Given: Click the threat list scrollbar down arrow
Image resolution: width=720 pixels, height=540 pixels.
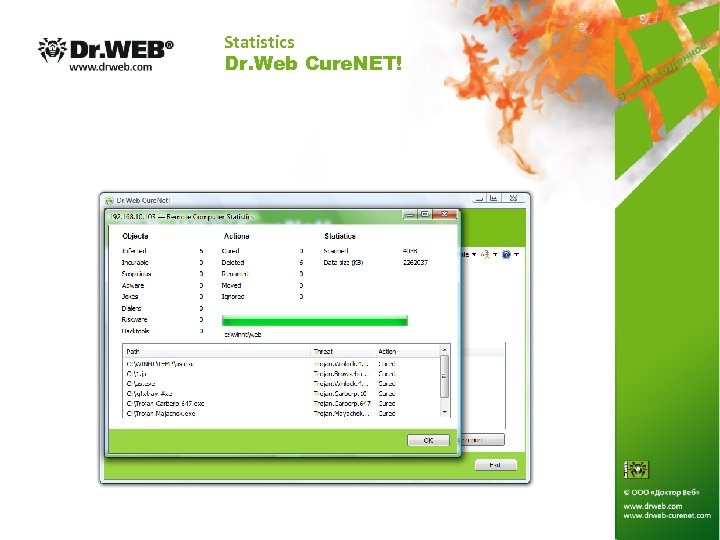Looking at the screenshot, I should (444, 412).
